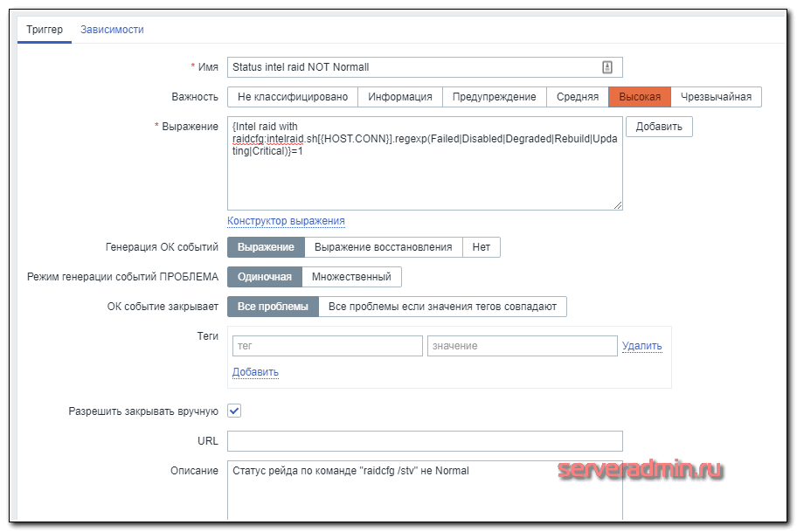Click into the URL input field
797x532 pixels.
click(x=425, y=440)
